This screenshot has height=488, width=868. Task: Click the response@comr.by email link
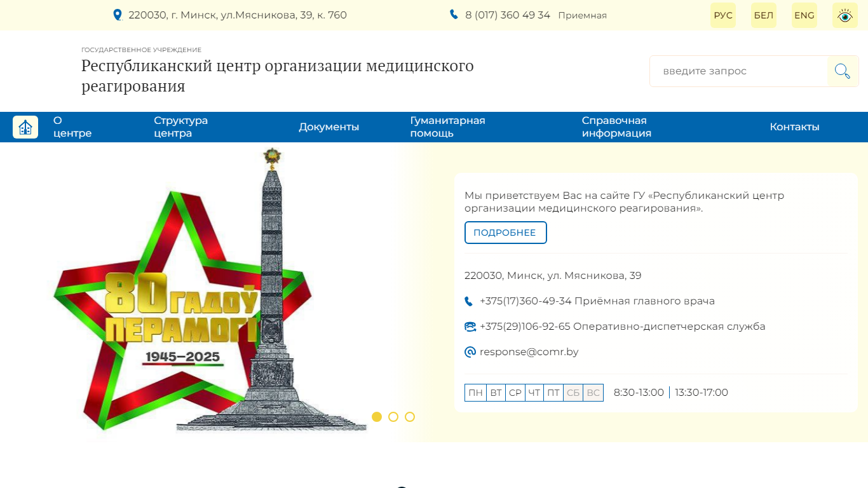pyautogui.click(x=529, y=352)
